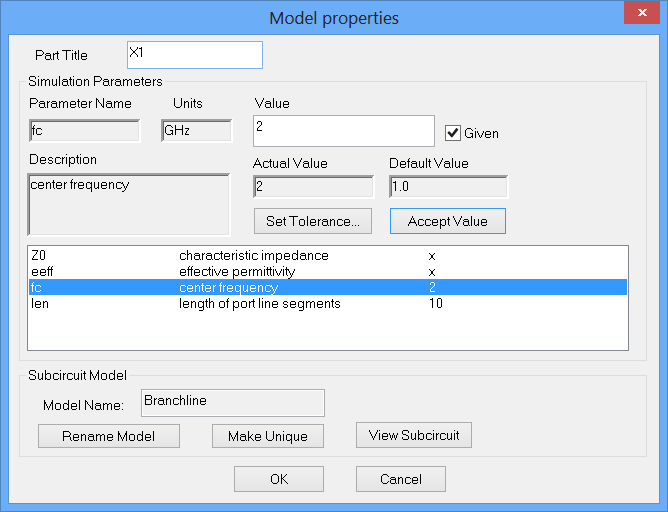Click the Actual Value field
This screenshot has height=512, width=668.
pos(313,187)
